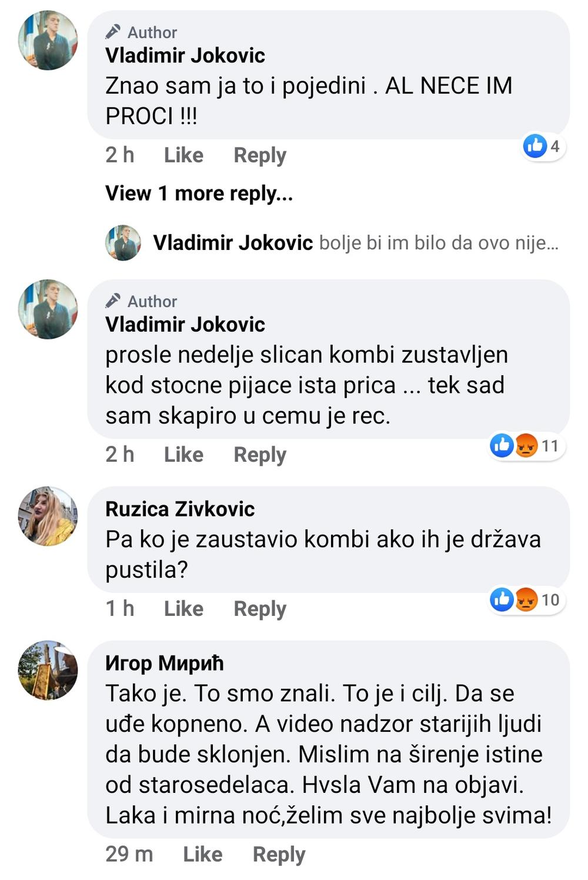Open the small avatar in the nested reply
The image size is (588, 880).
(x=123, y=242)
